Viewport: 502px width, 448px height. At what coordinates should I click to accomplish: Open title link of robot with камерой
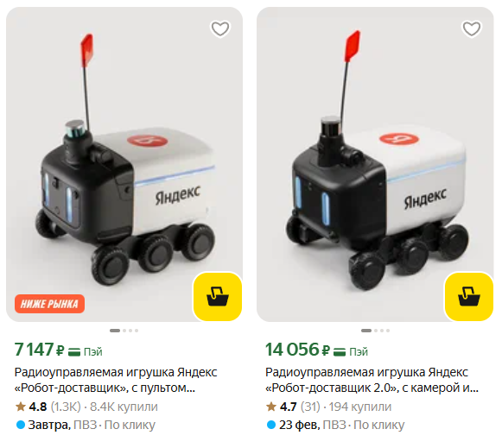point(372,380)
